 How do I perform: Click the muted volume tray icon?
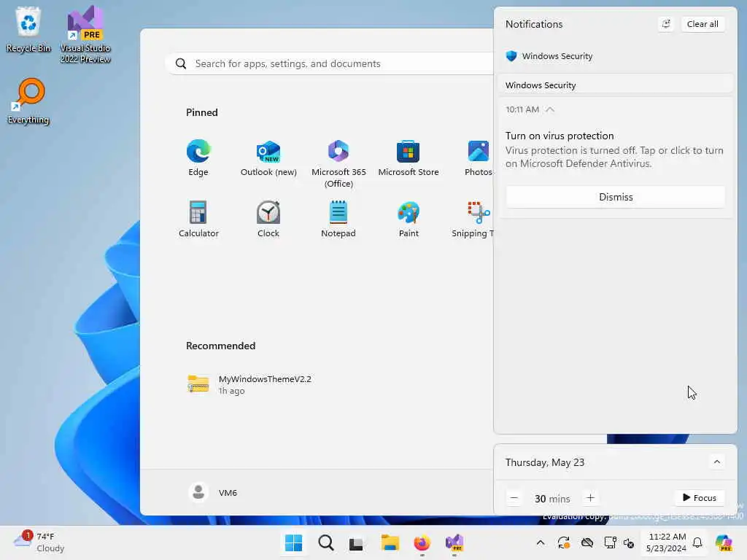629,542
